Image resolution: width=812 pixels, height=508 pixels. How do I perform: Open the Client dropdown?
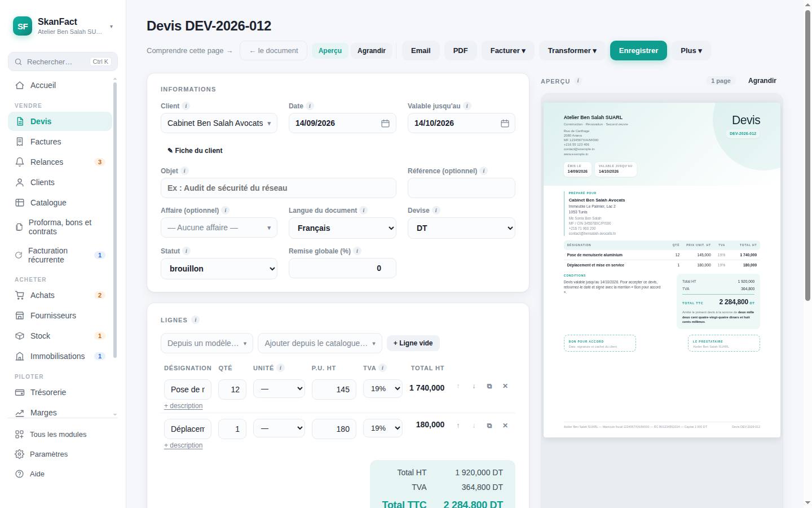click(219, 123)
